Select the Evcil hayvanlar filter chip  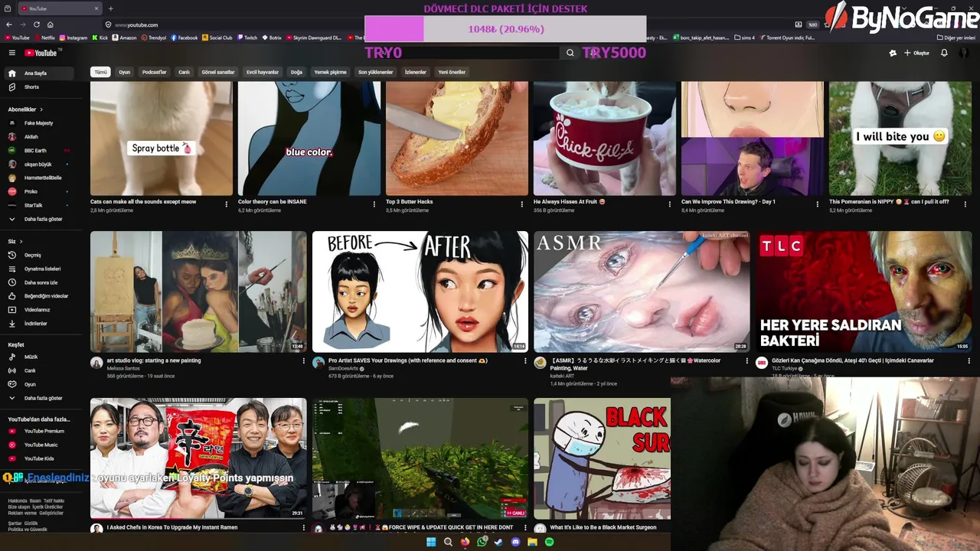point(263,72)
